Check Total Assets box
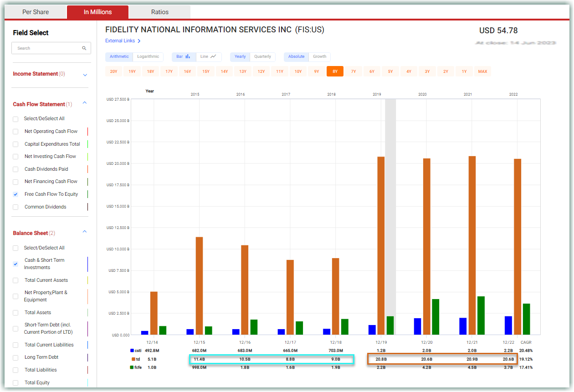The image size is (574, 392). coord(15,313)
